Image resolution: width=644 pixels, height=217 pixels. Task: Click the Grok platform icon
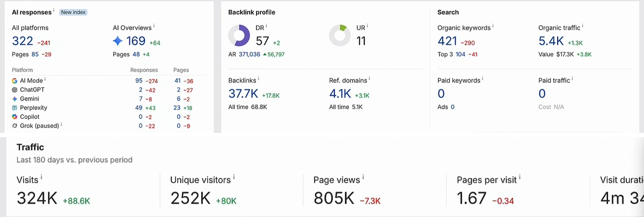click(x=14, y=126)
